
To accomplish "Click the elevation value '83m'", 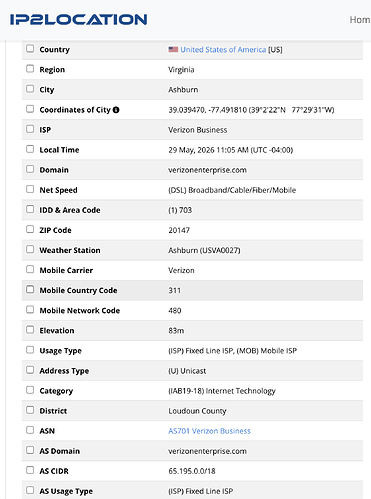I will click(176, 331).
